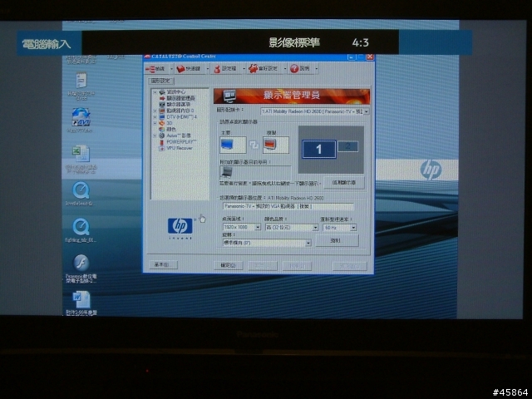Expand the 監視器內容 0 tree node
The image size is (532, 399).
pos(155,111)
